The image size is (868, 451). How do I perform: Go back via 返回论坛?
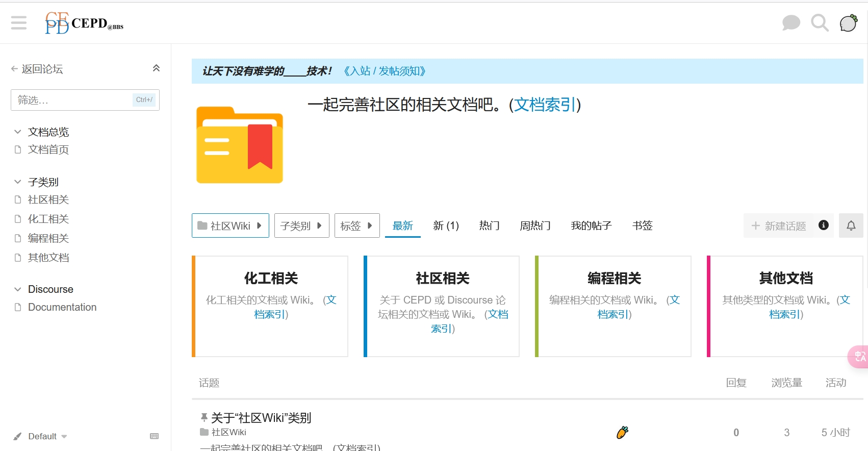(37, 69)
